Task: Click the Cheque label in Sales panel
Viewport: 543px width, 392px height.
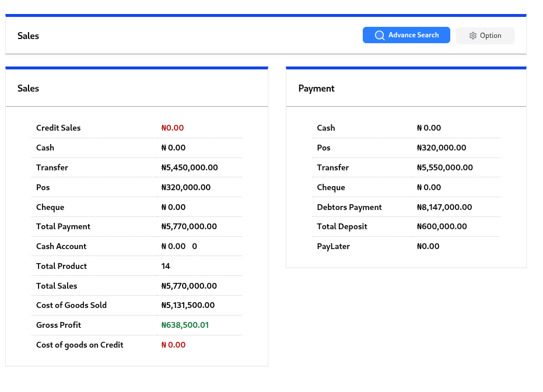Action: coord(50,207)
